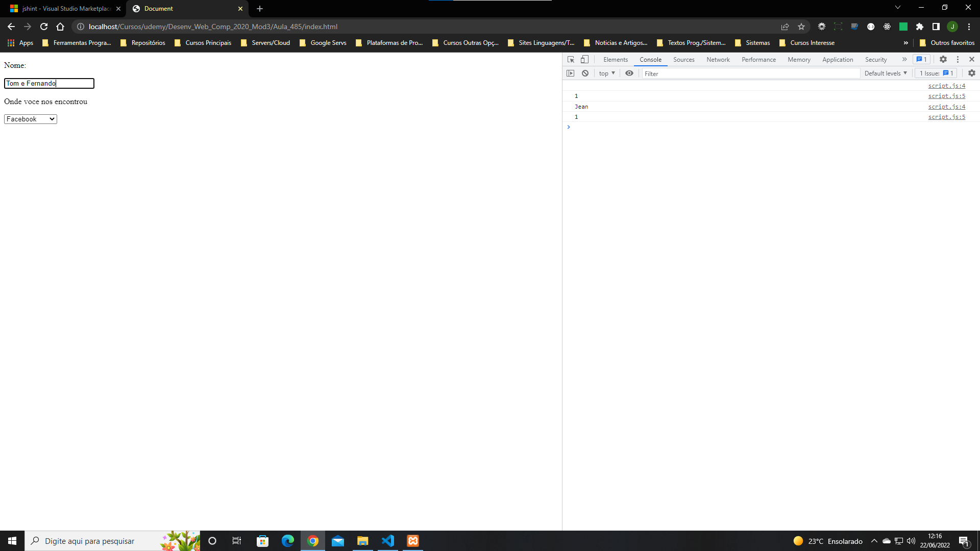Viewport: 980px width, 551px height.
Task: Go to the browser home page
Action: 60,27
